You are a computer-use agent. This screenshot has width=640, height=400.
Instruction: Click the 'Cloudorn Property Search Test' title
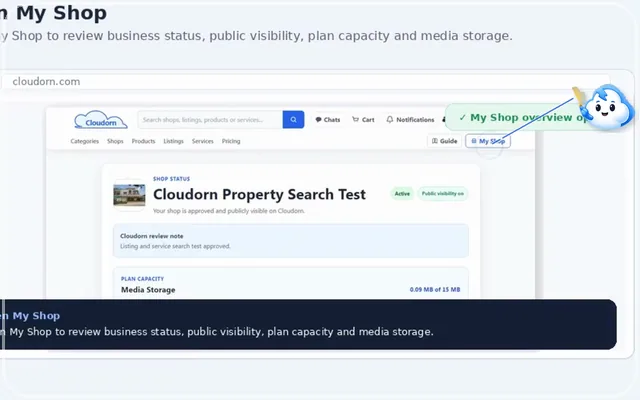[x=259, y=194]
